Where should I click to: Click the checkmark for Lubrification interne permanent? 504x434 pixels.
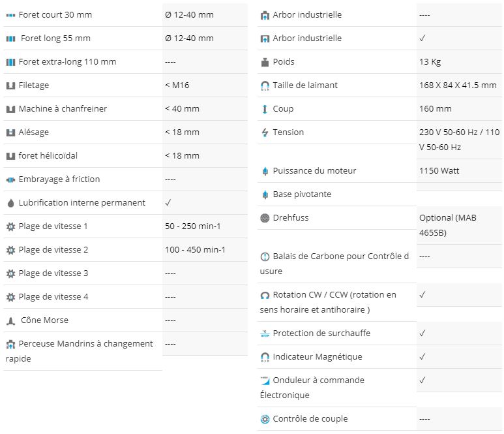click(x=168, y=202)
